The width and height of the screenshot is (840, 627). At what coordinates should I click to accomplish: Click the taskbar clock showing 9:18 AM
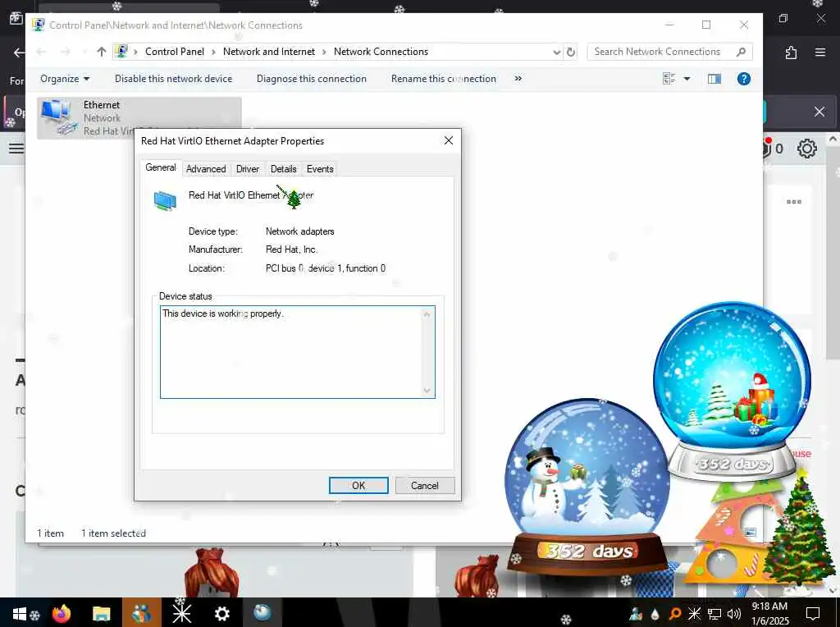[x=769, y=613]
